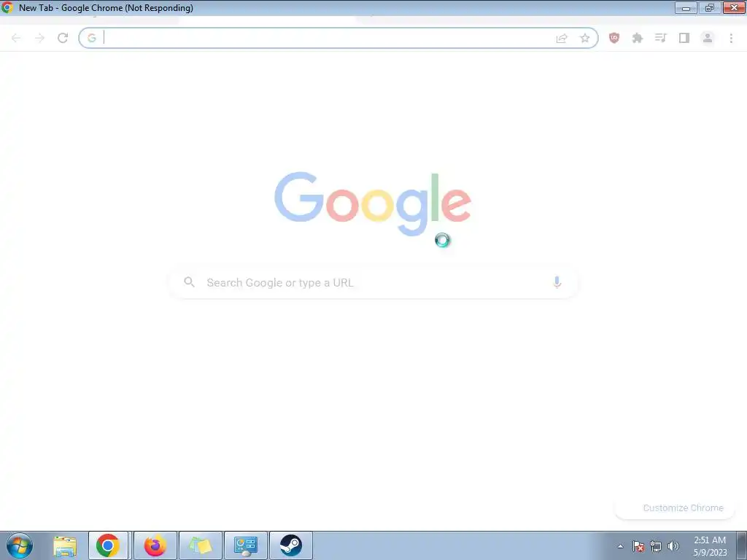Click the 2:51 AM clock
This screenshot has width=747, height=560.
710,540
